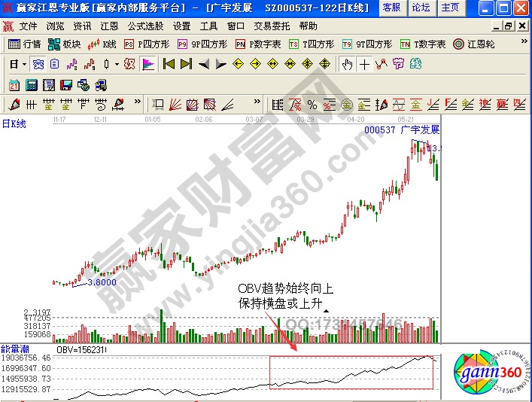Jump to the last bar

pos(186,64)
